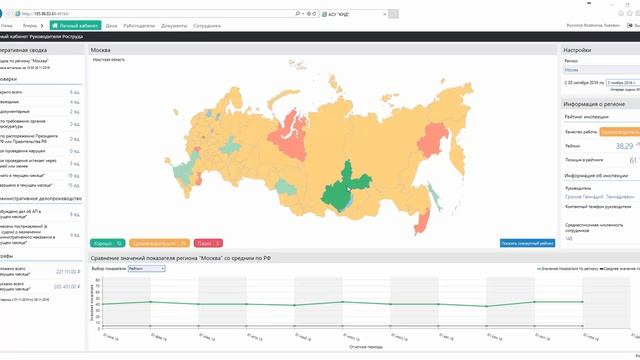This screenshot has height=360, width=640.
Task: Click the Назад navigation link
Action: coord(7,26)
